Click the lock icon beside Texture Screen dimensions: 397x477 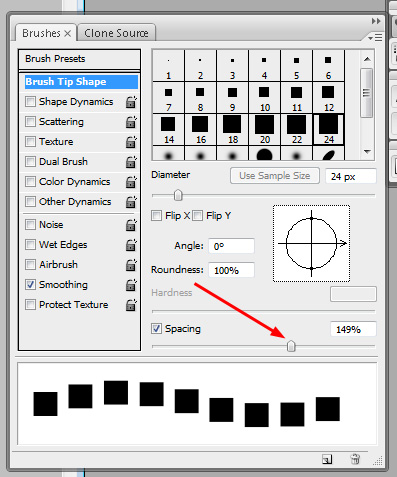(x=131, y=142)
